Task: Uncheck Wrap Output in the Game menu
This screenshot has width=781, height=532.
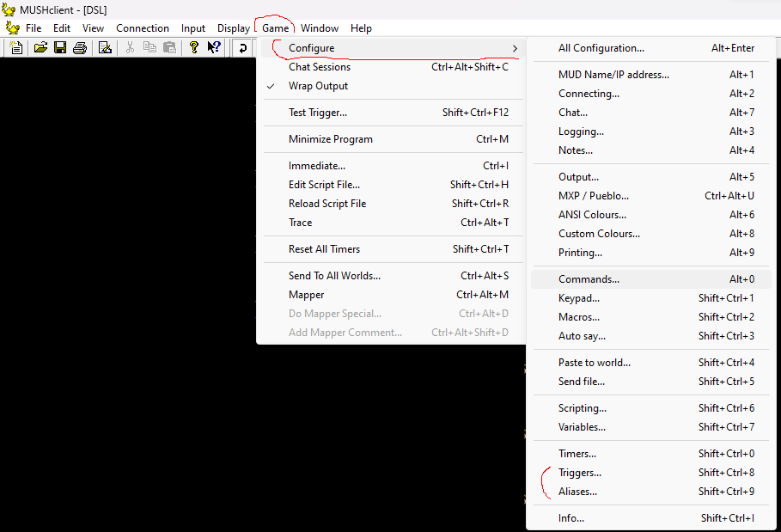Action: pos(393,86)
